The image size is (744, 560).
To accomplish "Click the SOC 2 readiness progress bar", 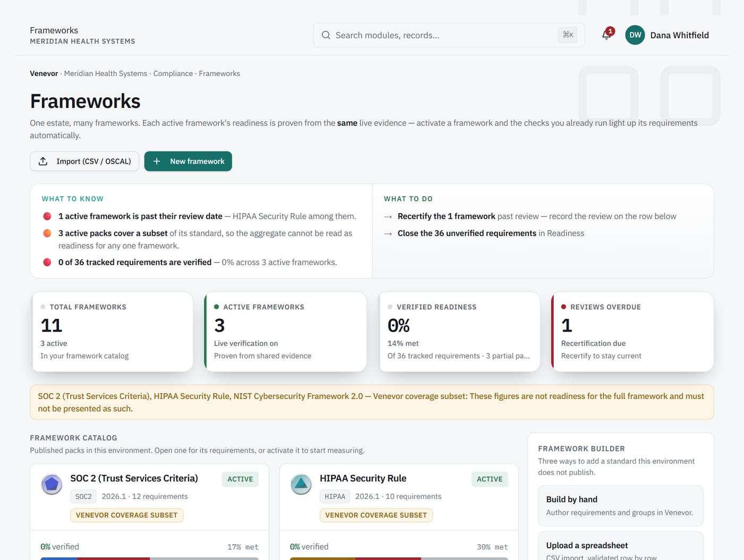I will pyautogui.click(x=149, y=558).
